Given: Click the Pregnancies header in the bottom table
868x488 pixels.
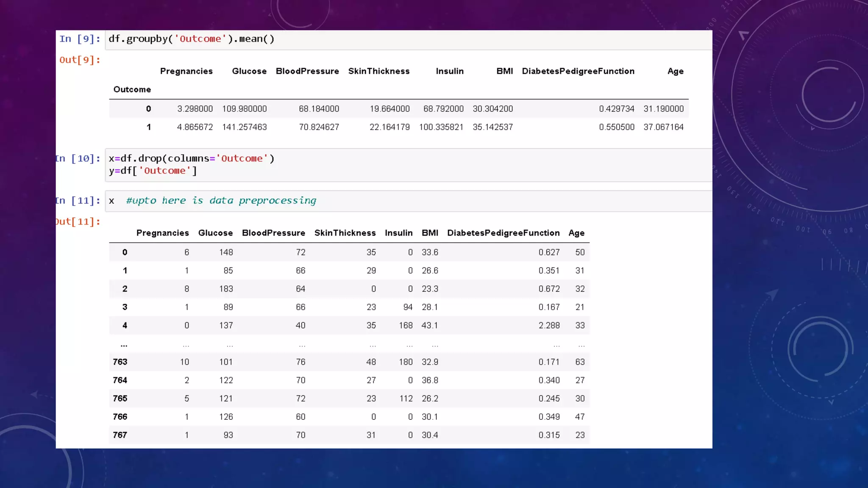Looking at the screenshot, I should click(162, 233).
